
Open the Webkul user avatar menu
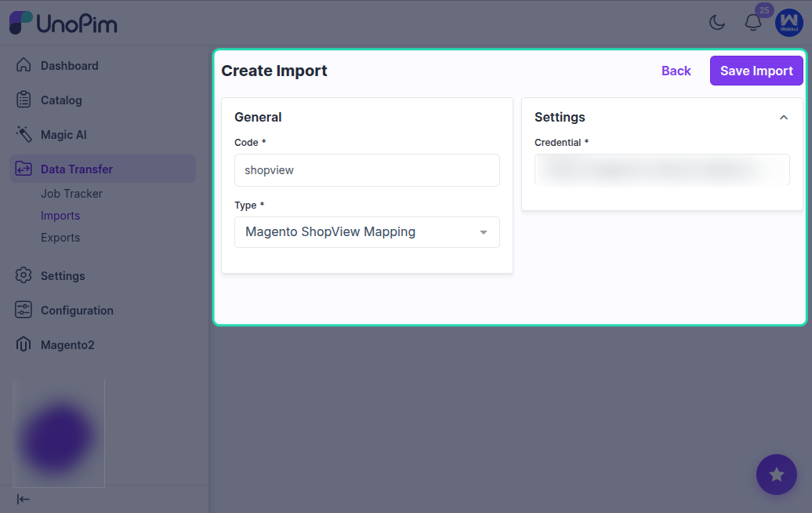click(788, 23)
